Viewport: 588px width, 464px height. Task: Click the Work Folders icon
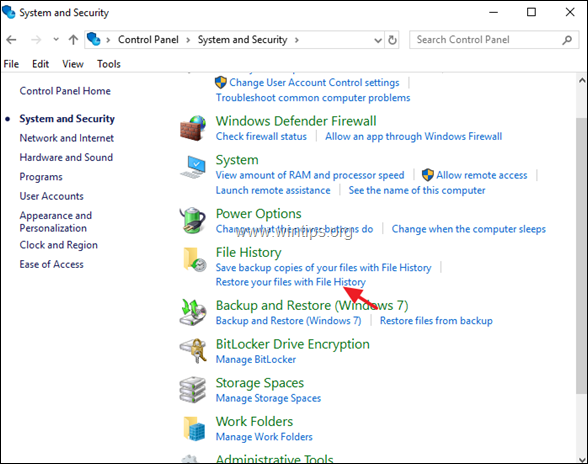click(x=194, y=428)
